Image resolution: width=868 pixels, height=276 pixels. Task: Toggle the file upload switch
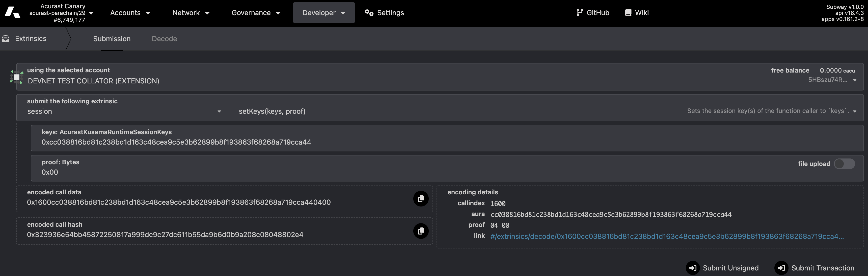tap(845, 164)
